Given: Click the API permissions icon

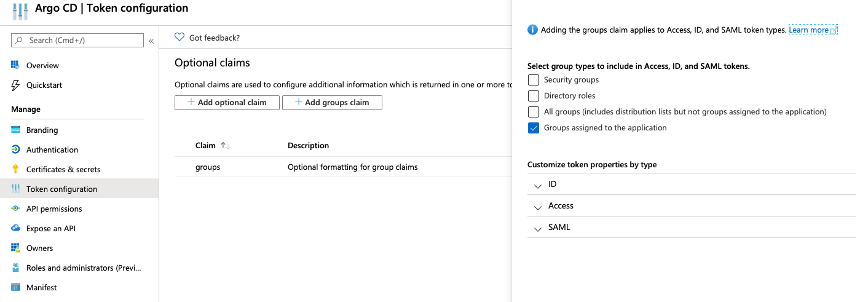Looking at the screenshot, I should (15, 209).
